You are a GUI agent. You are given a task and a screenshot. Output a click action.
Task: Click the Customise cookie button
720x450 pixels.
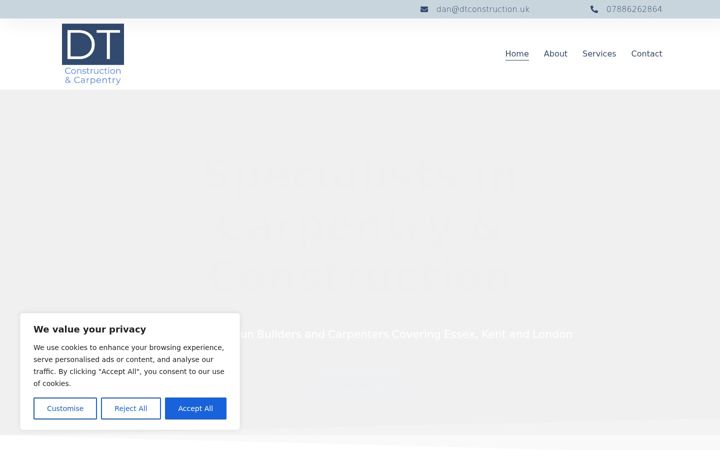(x=65, y=408)
